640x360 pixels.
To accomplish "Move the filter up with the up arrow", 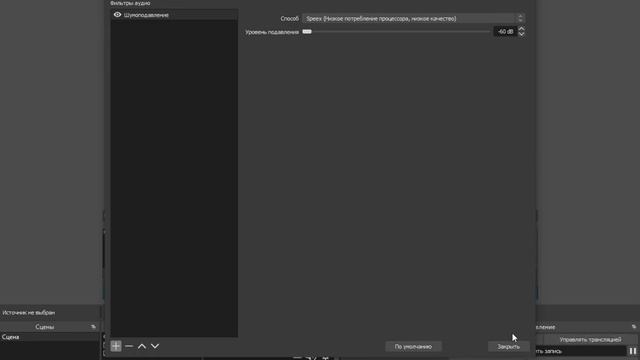I will (x=142, y=346).
